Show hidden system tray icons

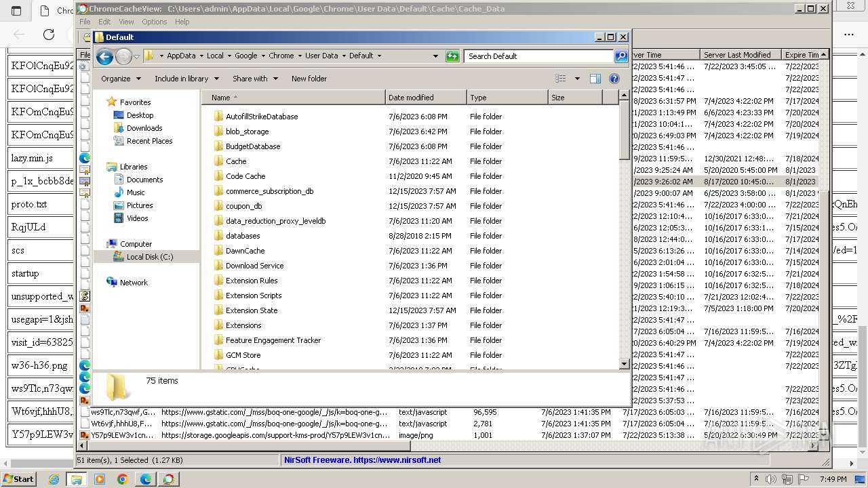(757, 479)
